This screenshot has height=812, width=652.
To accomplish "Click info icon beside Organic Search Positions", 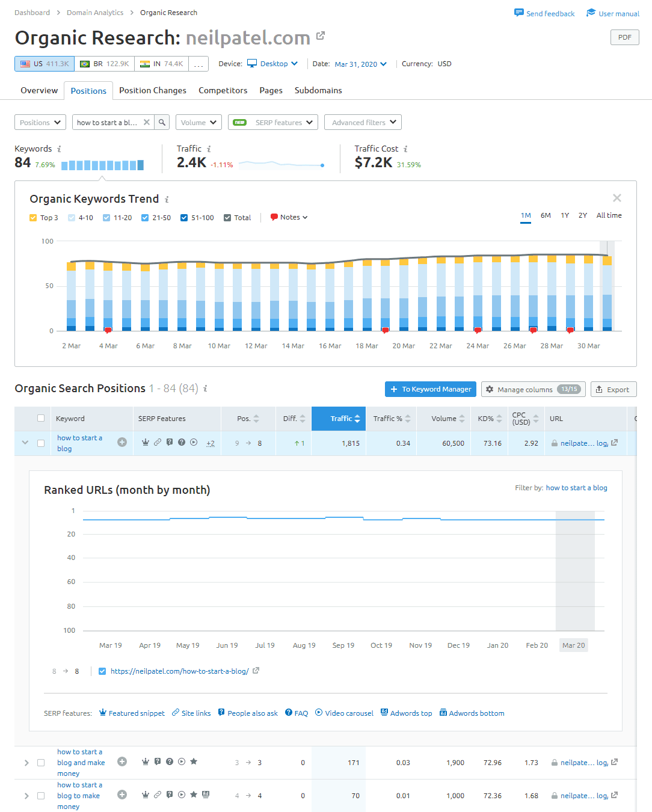I will tap(205, 389).
